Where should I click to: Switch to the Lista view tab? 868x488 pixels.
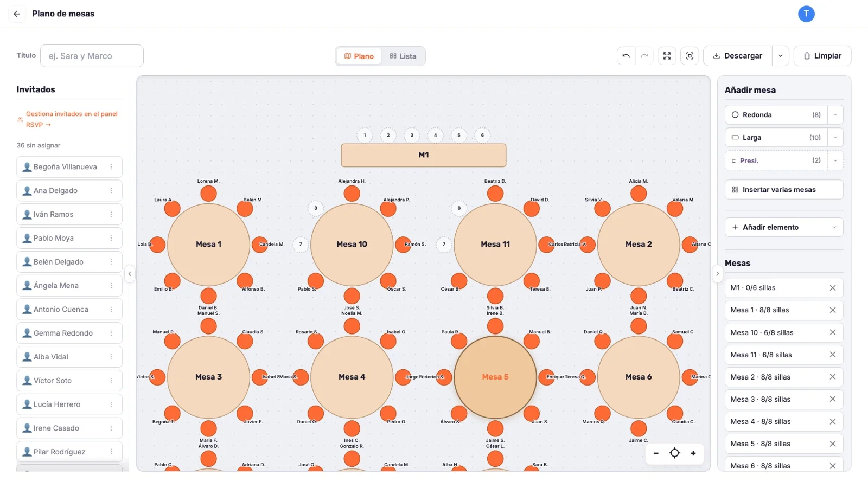(403, 56)
